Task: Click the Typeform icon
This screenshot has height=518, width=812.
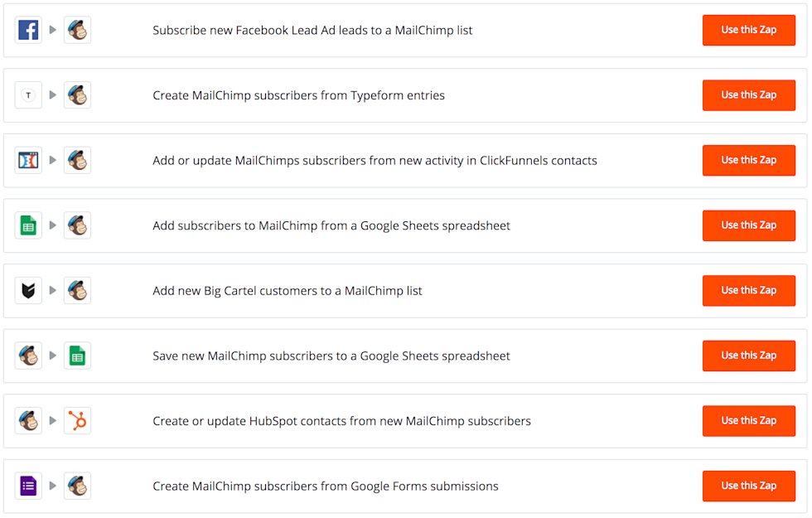Action: [28, 95]
